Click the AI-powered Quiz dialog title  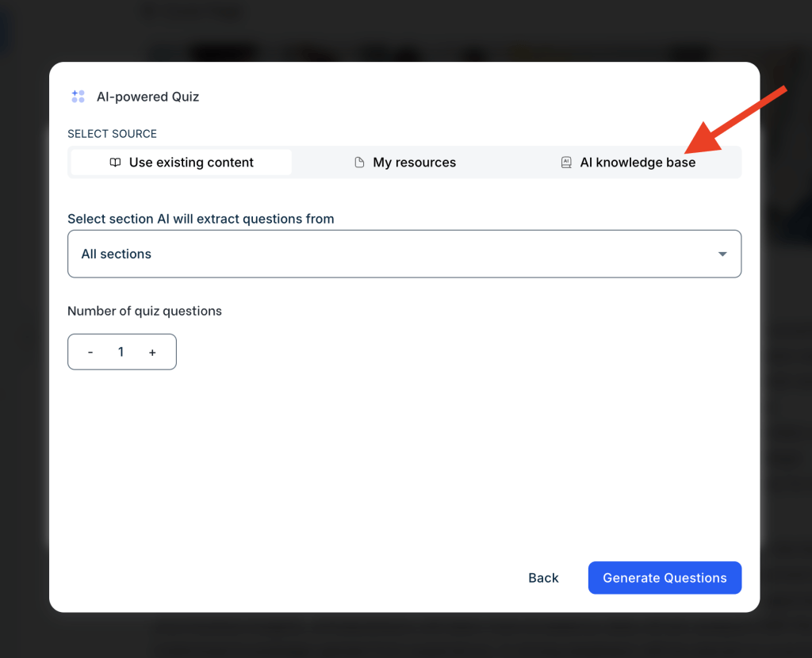(147, 97)
